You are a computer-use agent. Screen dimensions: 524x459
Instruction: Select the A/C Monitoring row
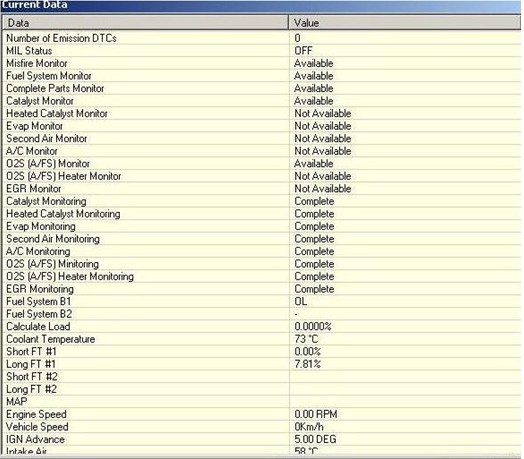pos(261,251)
